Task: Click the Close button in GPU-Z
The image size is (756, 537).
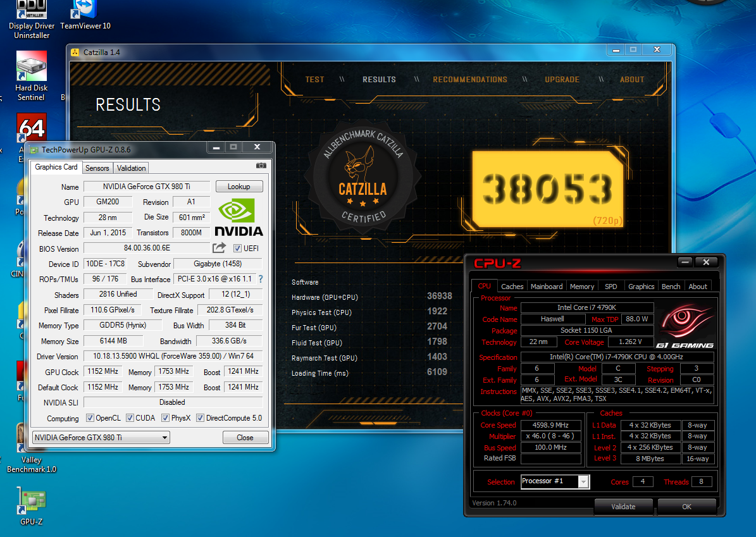Action: (245, 438)
